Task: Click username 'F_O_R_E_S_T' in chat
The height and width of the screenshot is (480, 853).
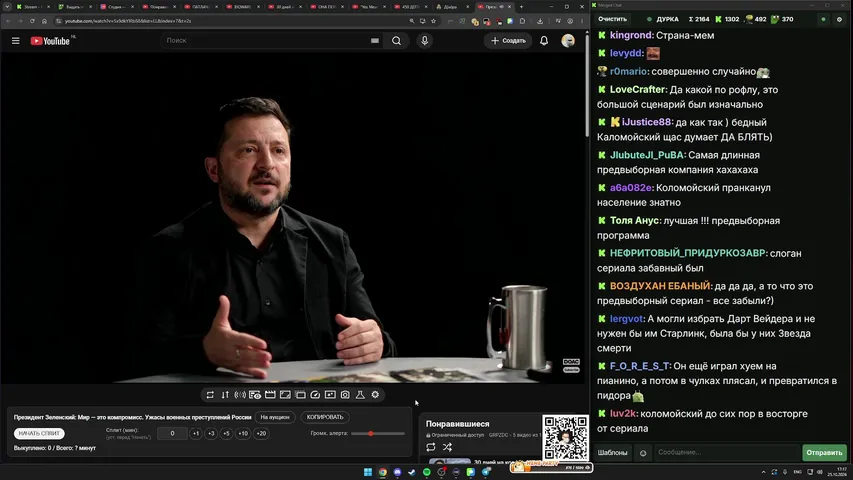Action: coord(639,366)
